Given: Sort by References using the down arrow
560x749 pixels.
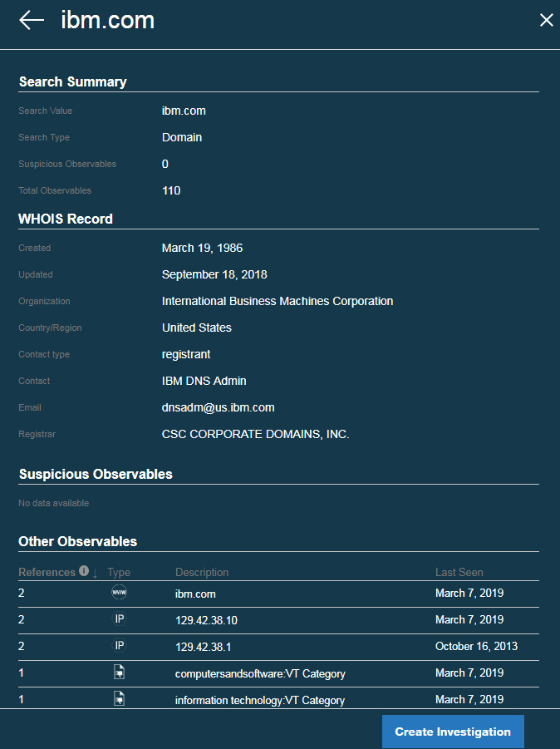Looking at the screenshot, I should pyautogui.click(x=94, y=573).
